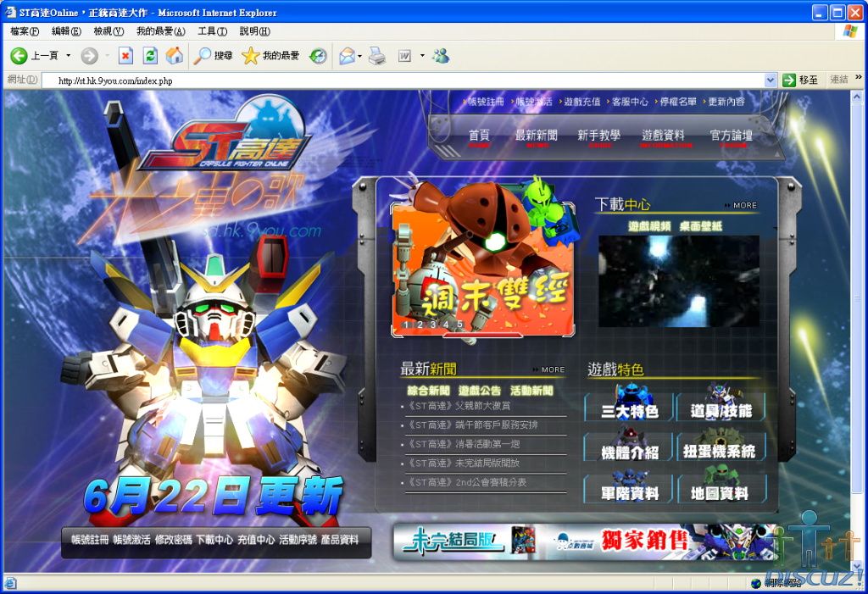Image resolution: width=868 pixels, height=594 pixels.
Task: Open the 檢視(V) menu
Action: pyautogui.click(x=108, y=31)
